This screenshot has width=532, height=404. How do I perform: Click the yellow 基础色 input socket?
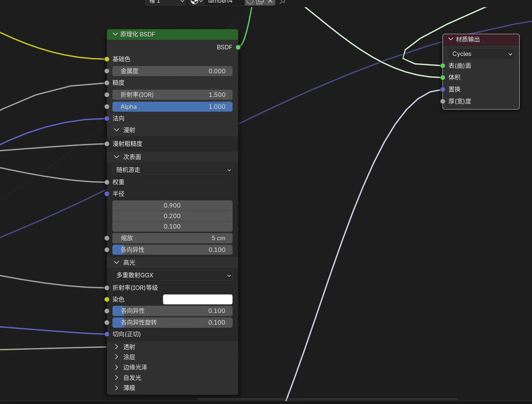[107, 59]
